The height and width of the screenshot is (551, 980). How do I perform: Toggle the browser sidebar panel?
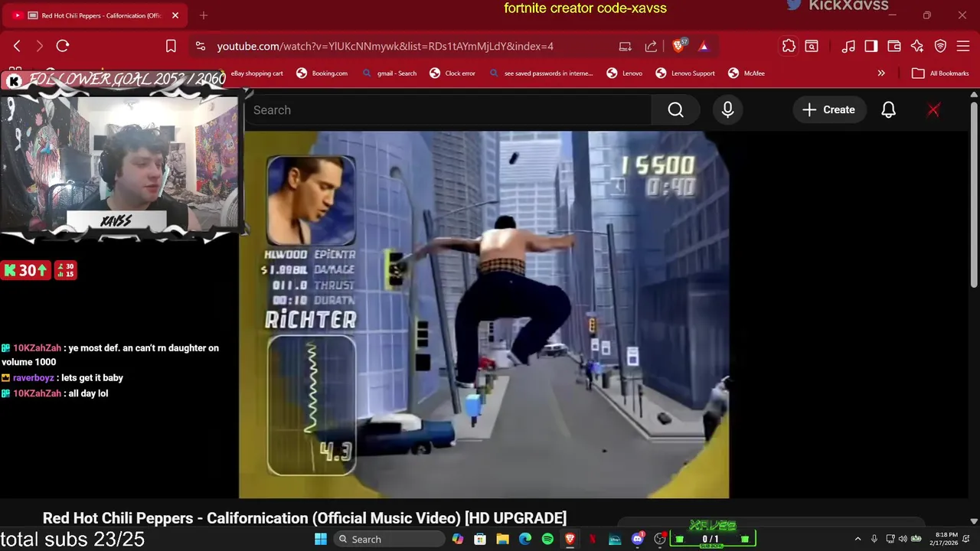871,46
